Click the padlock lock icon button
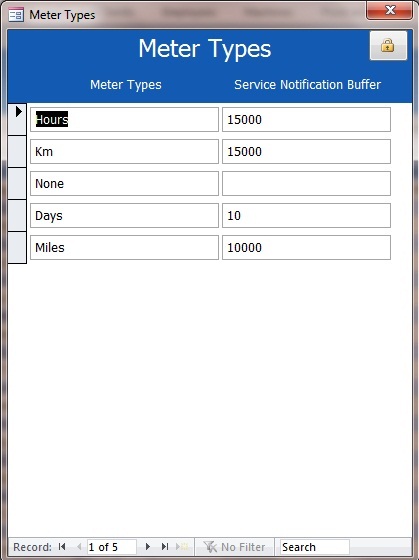The height and width of the screenshot is (560, 419). tap(388, 45)
